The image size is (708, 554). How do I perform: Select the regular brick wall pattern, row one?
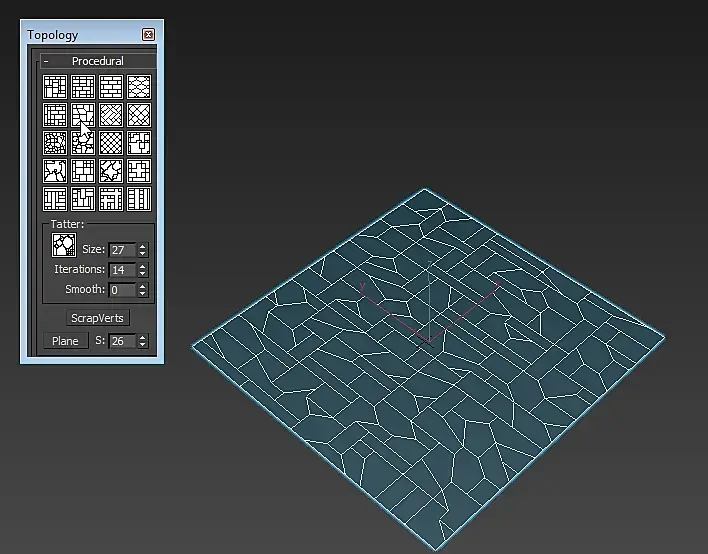pyautogui.click(x=111, y=87)
